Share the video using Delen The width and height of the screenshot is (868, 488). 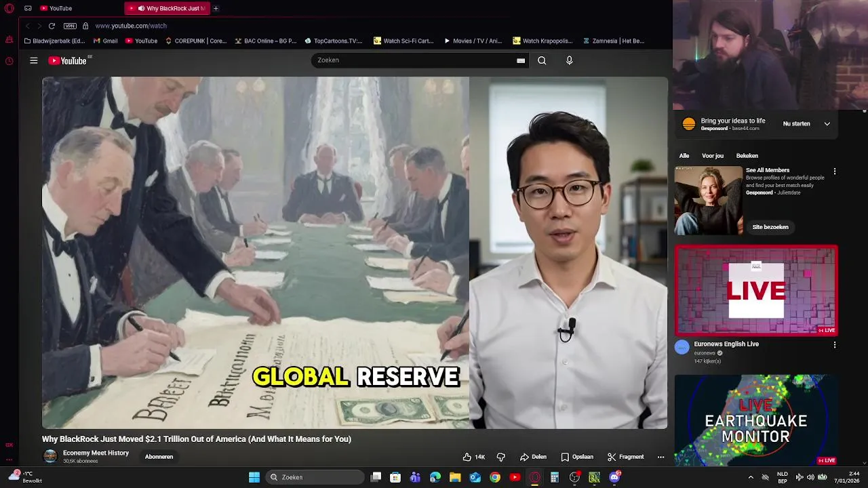(x=533, y=457)
